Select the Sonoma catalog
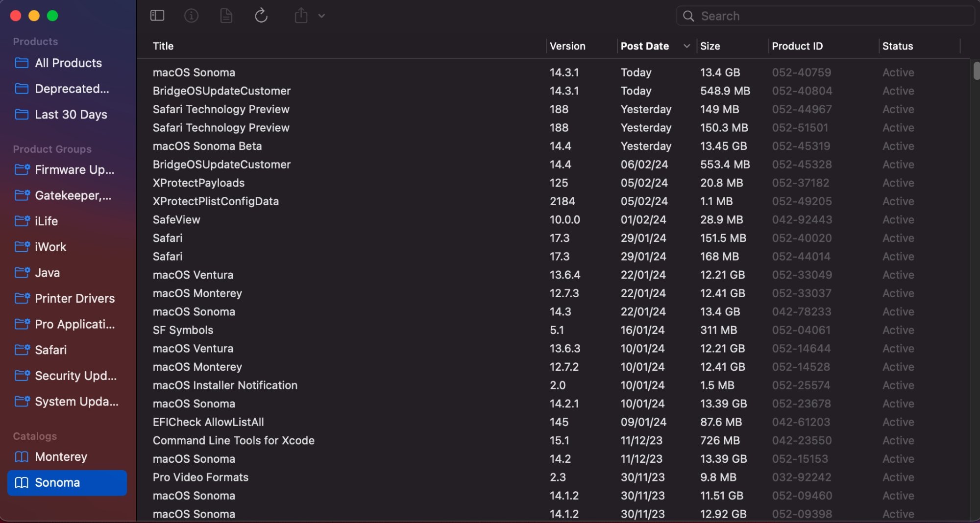This screenshot has width=980, height=523. click(x=67, y=482)
